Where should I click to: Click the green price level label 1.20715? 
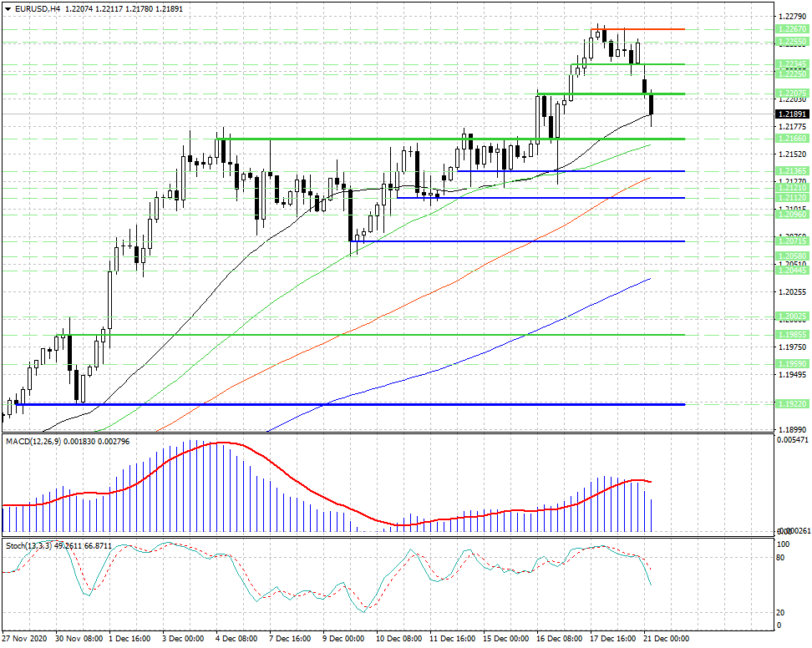[x=792, y=241]
